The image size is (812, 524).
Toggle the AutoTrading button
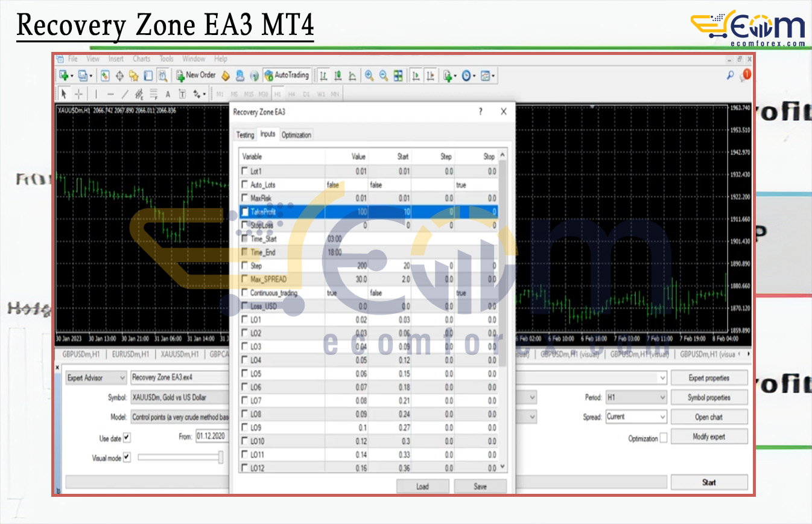coord(287,75)
